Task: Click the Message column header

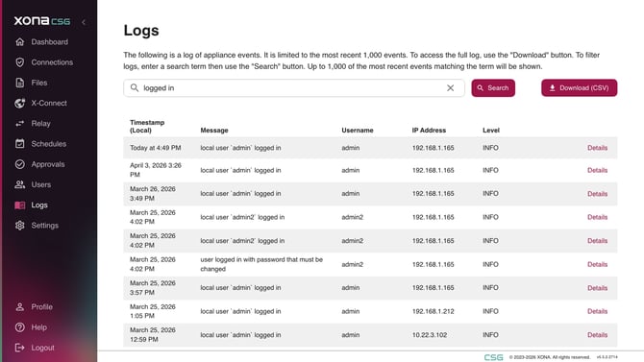Action: point(214,130)
